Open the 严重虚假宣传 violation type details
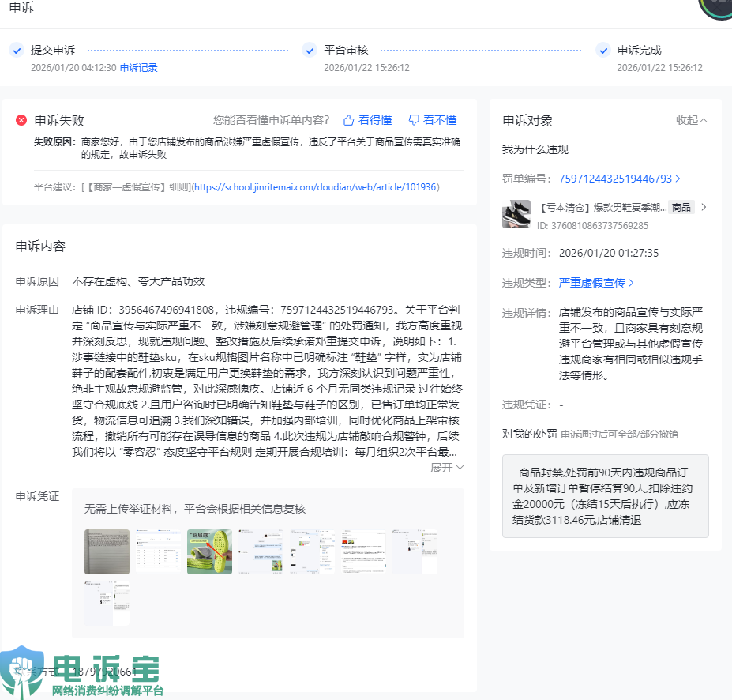Screen dimensions: 732x700 596,283
